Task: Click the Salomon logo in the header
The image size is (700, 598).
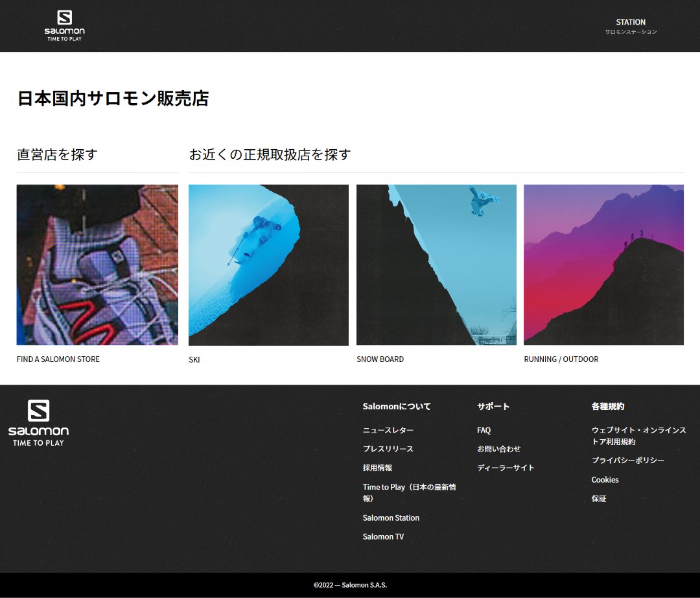Action: [x=64, y=26]
